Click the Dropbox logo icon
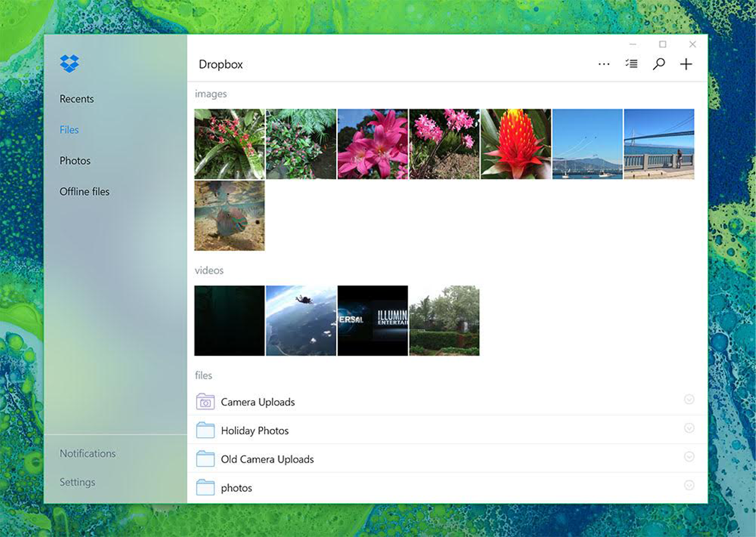Viewport: 756px width, 537px height. click(x=69, y=63)
